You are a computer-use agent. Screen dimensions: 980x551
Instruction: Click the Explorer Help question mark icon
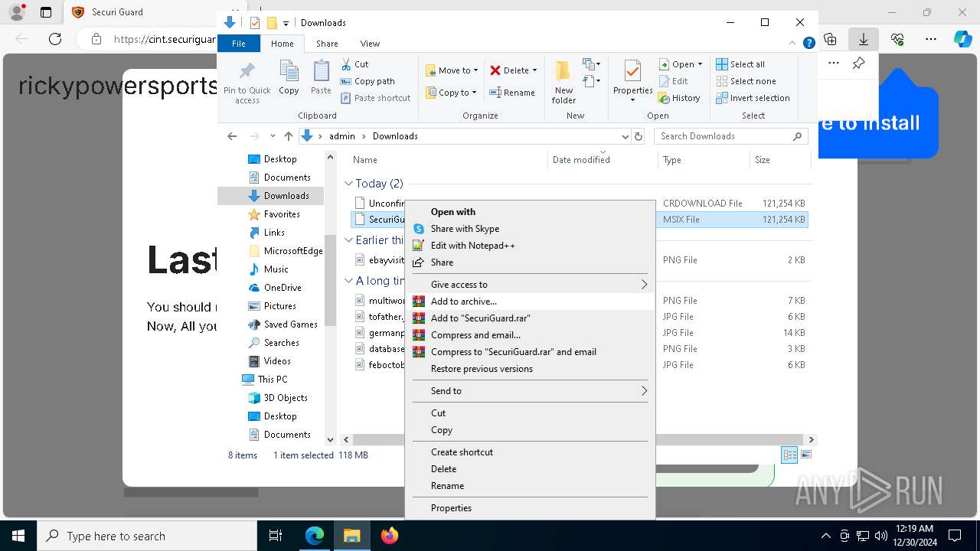(808, 44)
